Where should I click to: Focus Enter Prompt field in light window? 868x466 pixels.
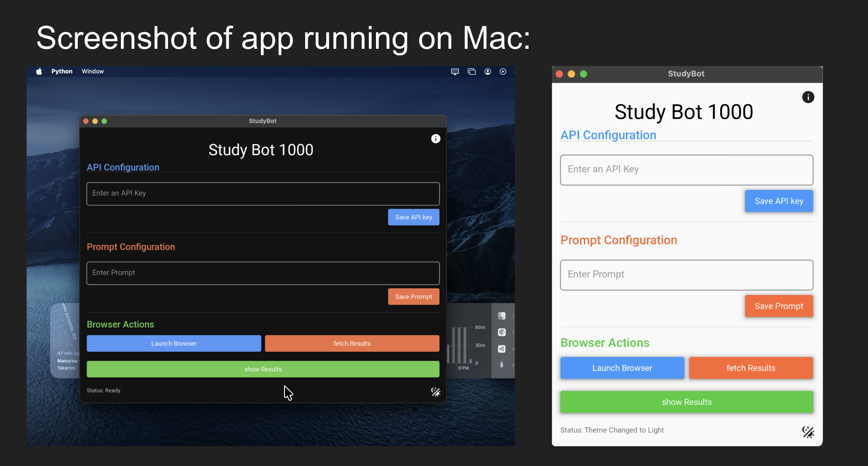click(x=686, y=275)
